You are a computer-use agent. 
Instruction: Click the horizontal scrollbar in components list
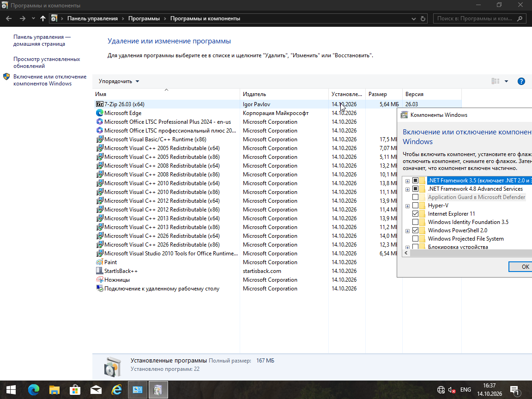click(x=471, y=253)
